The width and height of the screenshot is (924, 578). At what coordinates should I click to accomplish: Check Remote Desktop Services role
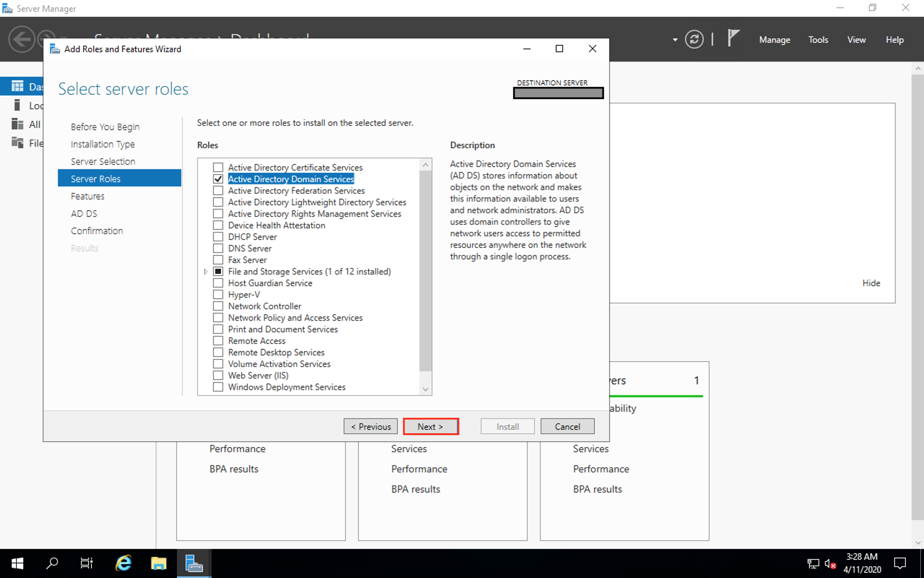(x=218, y=352)
